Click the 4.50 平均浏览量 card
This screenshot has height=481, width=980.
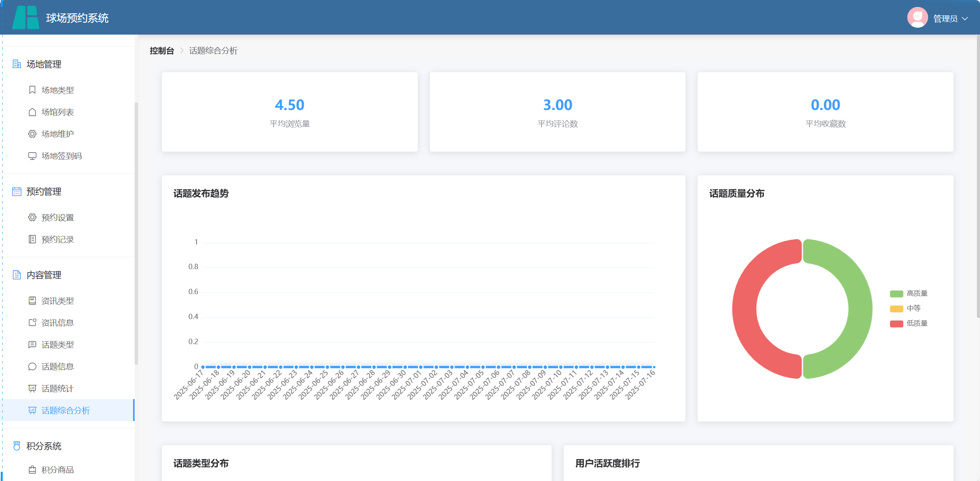[x=290, y=112]
